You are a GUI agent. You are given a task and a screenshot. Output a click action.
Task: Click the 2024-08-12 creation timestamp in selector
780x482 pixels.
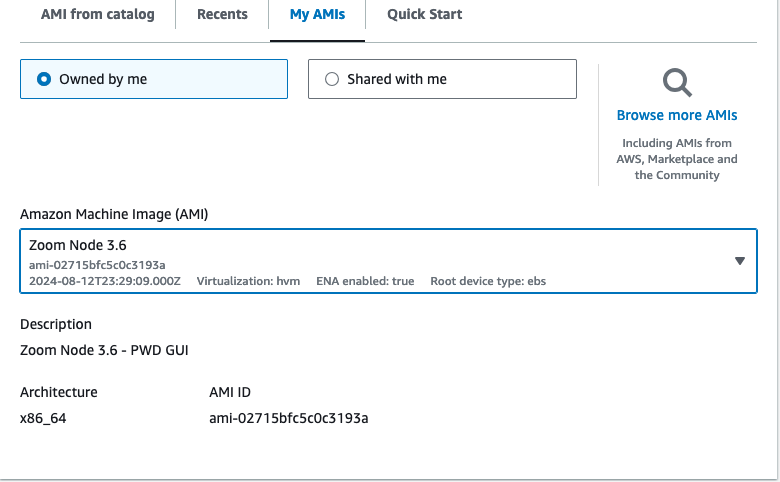[x=105, y=282]
